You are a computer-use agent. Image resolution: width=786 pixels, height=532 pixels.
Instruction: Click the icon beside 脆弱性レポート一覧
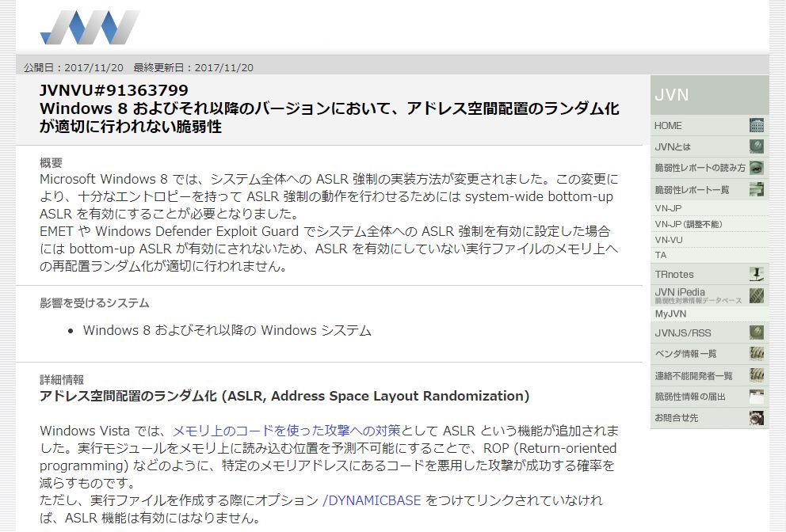(x=757, y=189)
